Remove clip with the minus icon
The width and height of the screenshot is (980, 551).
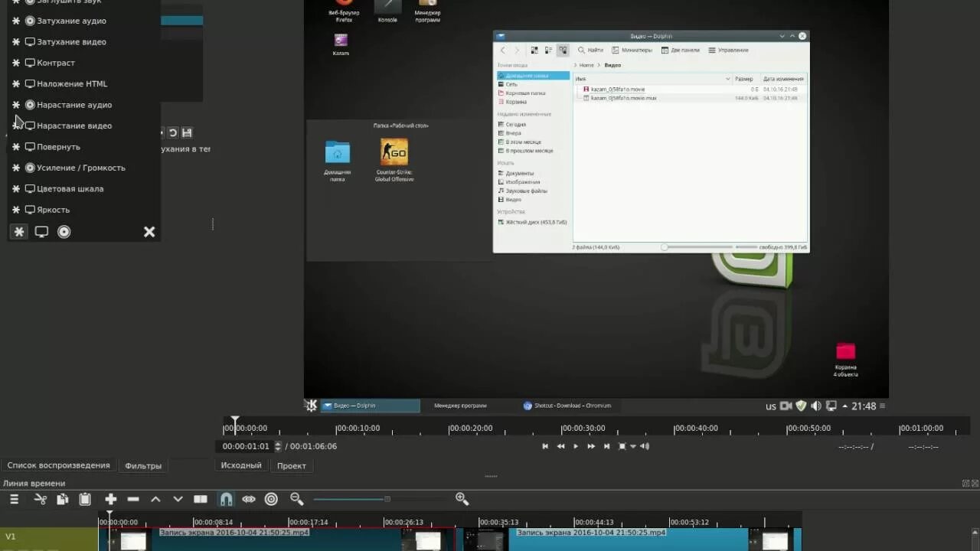pos(133,499)
